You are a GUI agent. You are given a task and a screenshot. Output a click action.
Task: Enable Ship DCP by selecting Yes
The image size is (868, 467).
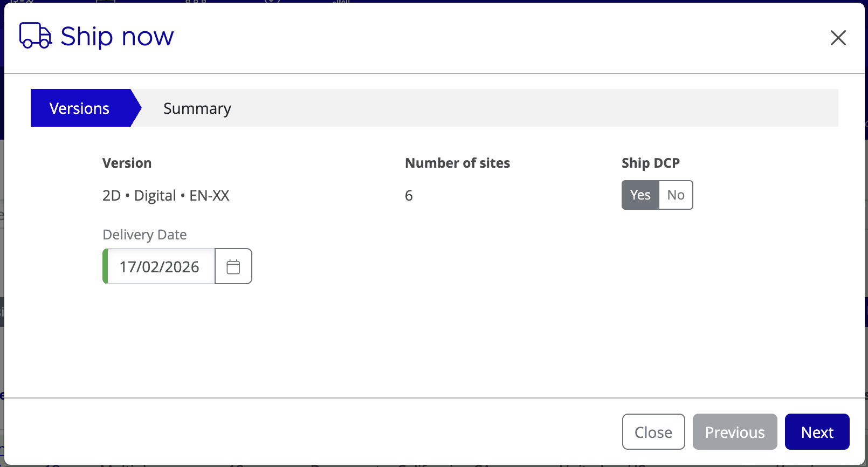639,195
